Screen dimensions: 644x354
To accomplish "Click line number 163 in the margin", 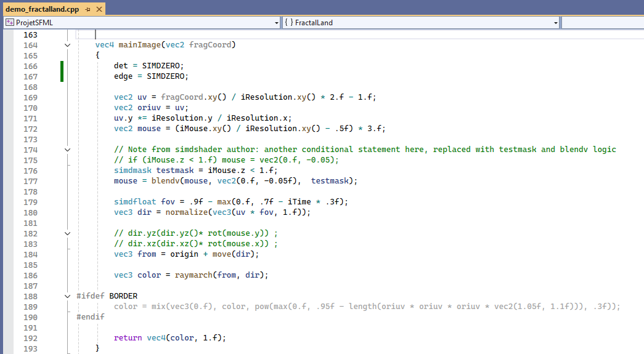I will tap(30, 35).
